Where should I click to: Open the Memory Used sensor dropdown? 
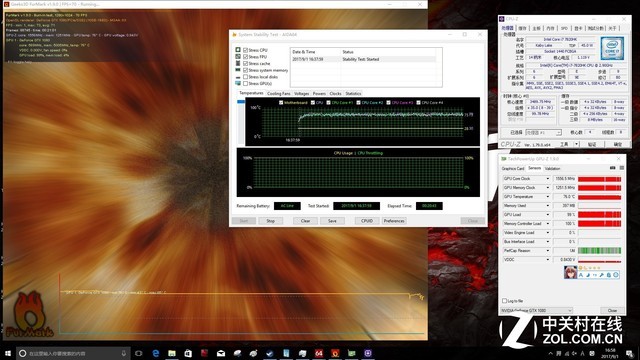point(547,206)
